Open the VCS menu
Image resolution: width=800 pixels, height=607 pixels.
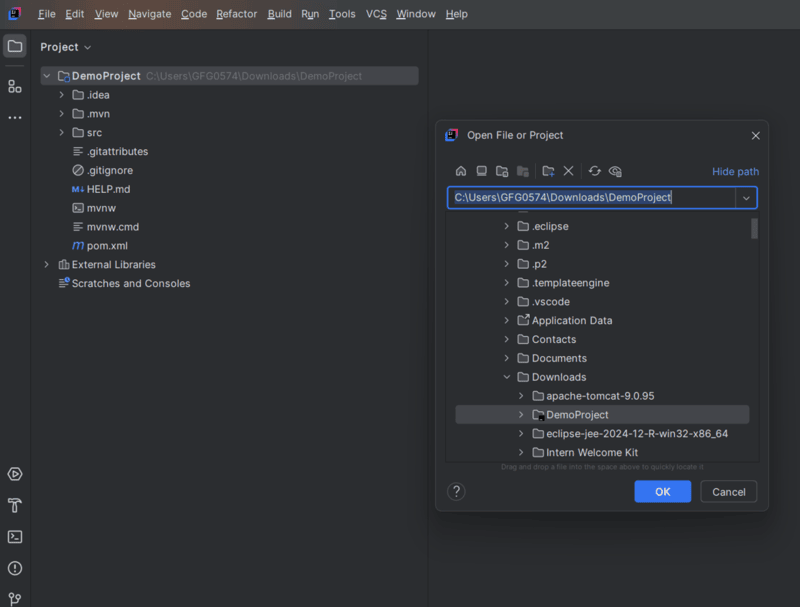[376, 14]
